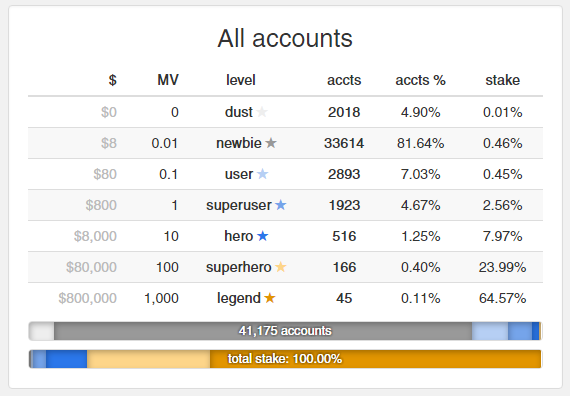Click the white star next to dust
Image resolution: width=570 pixels, height=396 pixels.
262,112
